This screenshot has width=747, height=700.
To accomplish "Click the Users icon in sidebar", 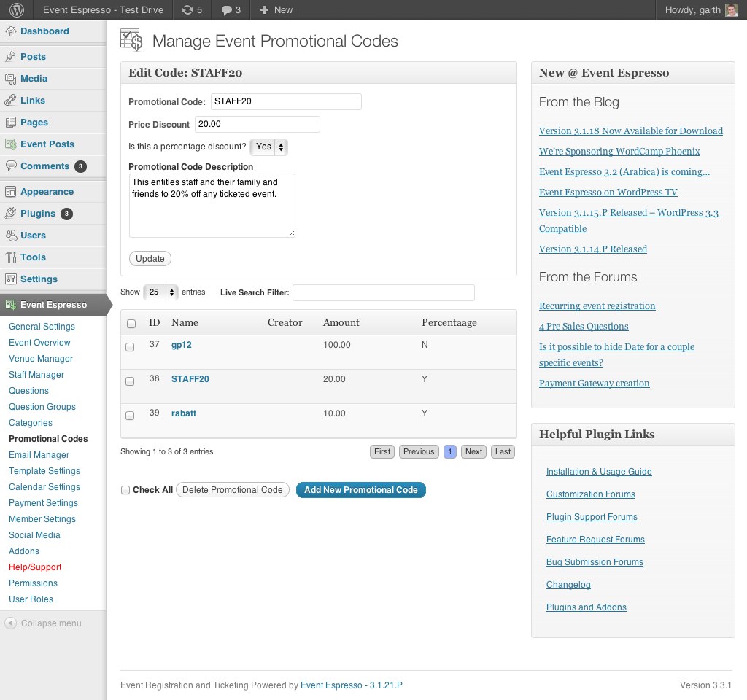I will (10, 236).
